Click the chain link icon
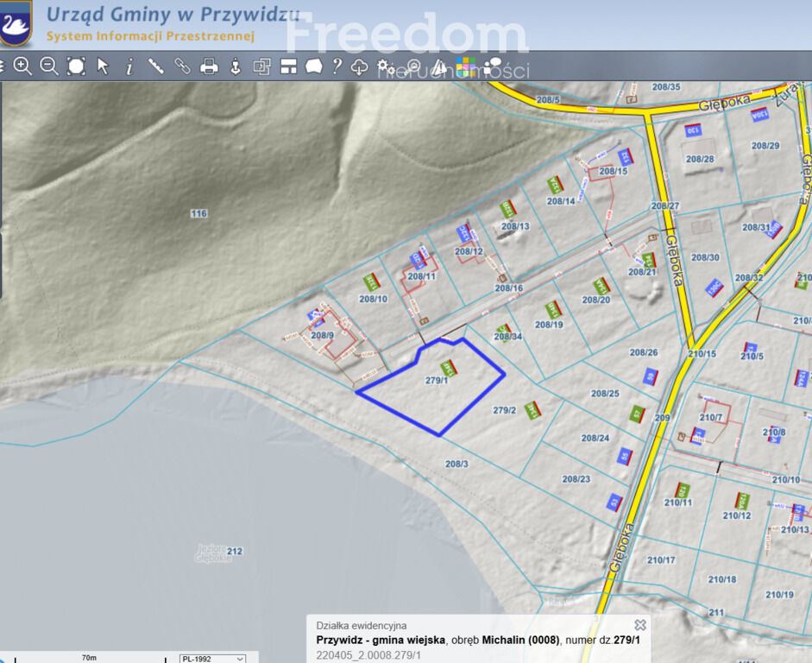This screenshot has height=663, width=812. 182,66
